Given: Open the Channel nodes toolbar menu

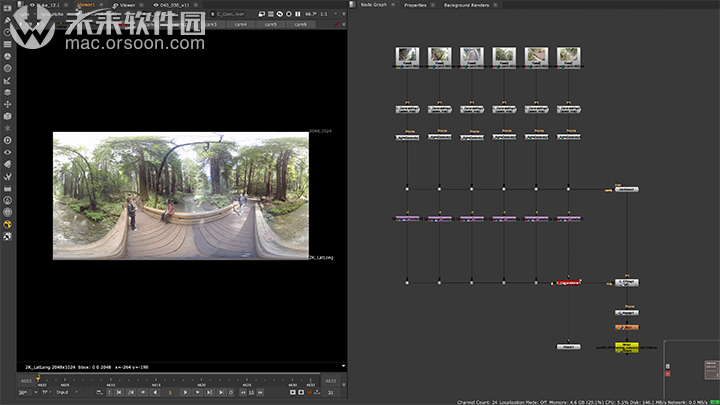Looking at the screenshot, I should pyautogui.click(x=7, y=44).
